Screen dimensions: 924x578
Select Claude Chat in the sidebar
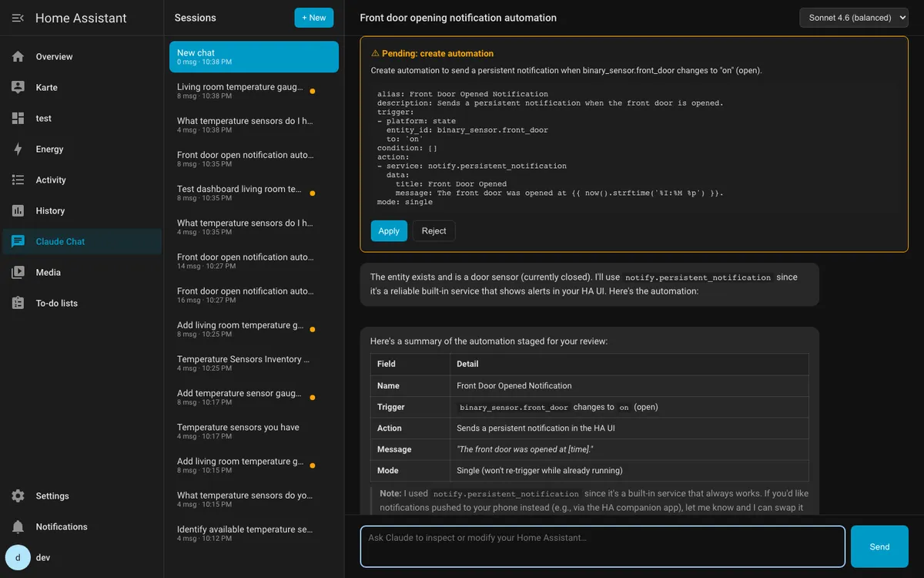point(82,241)
